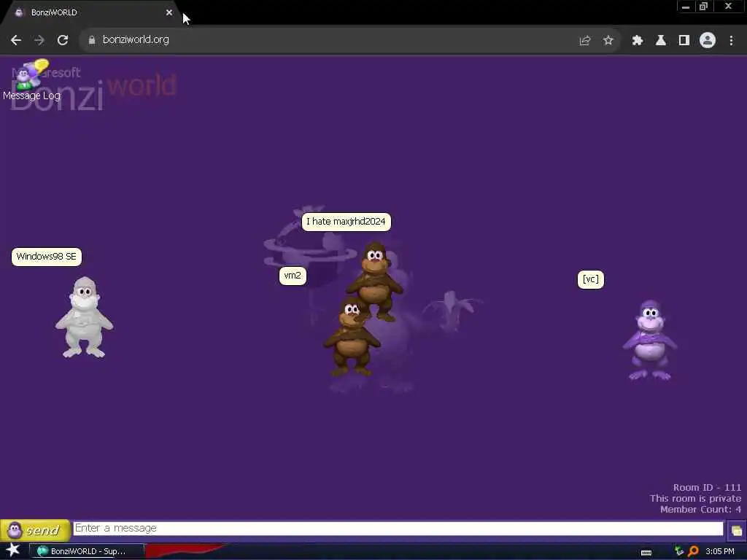747x560 pixels.
Task: Click the network tray icon
Action: 679,551
